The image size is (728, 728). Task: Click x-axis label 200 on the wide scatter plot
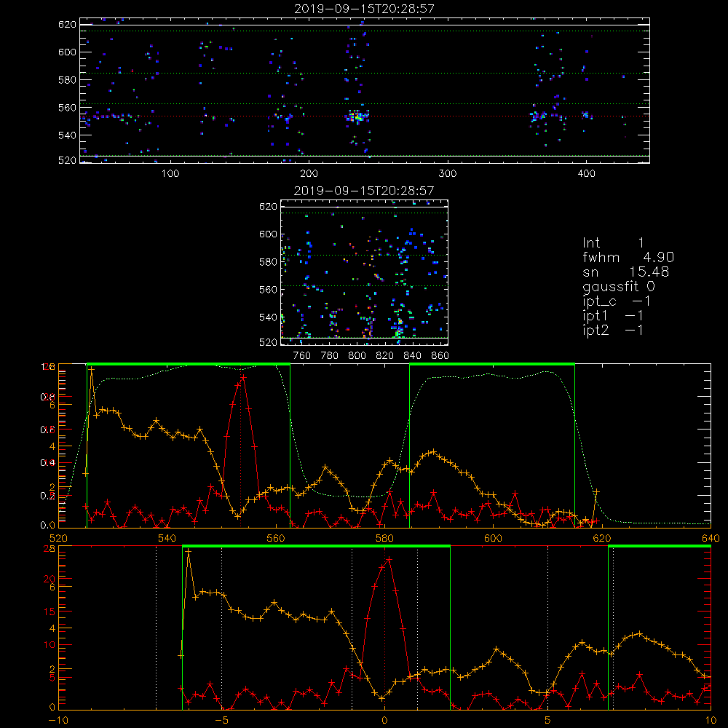309,173
